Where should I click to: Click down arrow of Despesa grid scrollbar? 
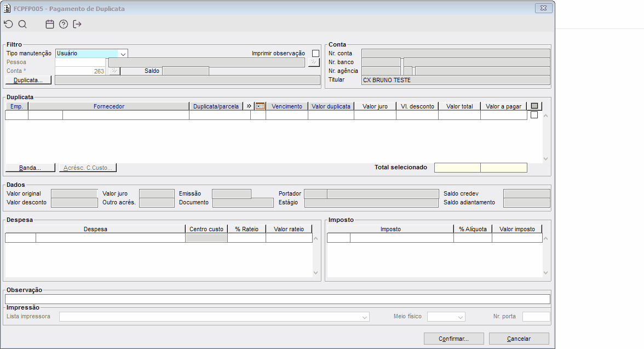(x=316, y=272)
